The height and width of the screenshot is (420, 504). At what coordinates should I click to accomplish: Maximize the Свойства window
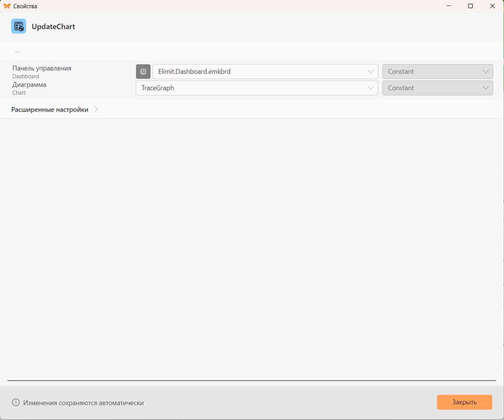470,6
